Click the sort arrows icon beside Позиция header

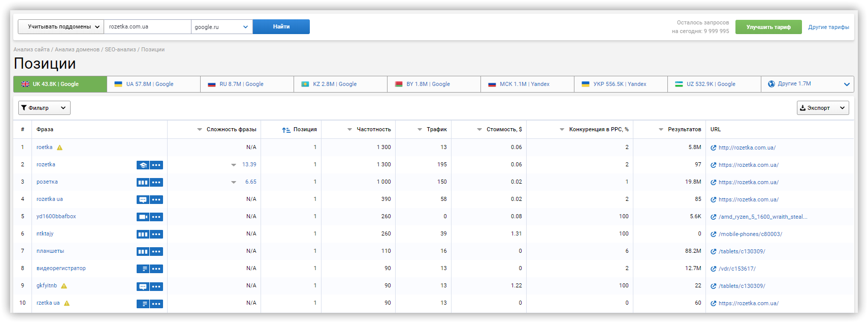[286, 130]
